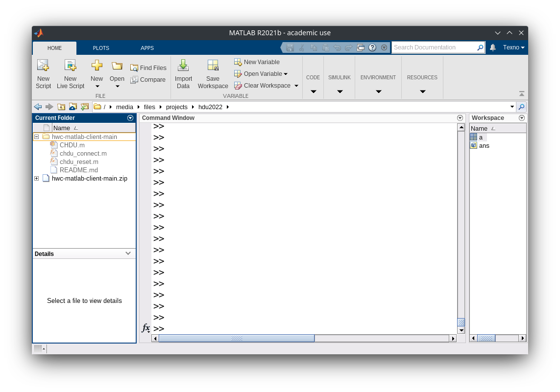
Task: Click the notifications bell icon
Action: coord(493,47)
